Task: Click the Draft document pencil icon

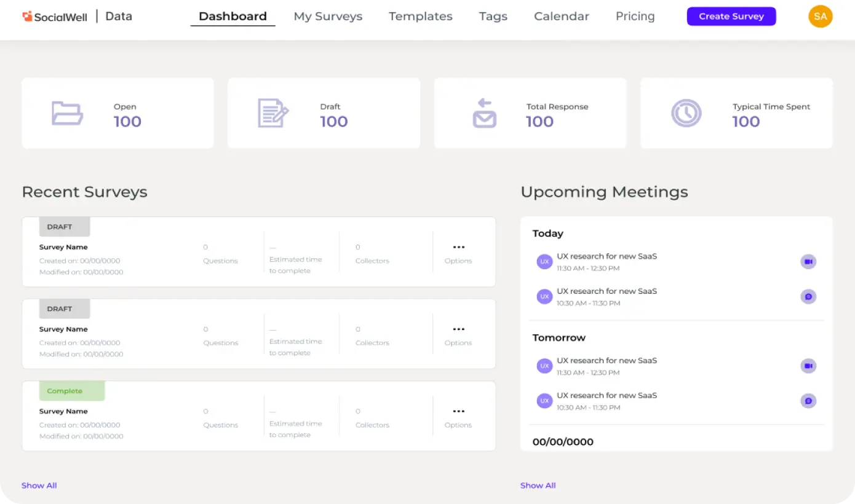Action: [x=273, y=113]
